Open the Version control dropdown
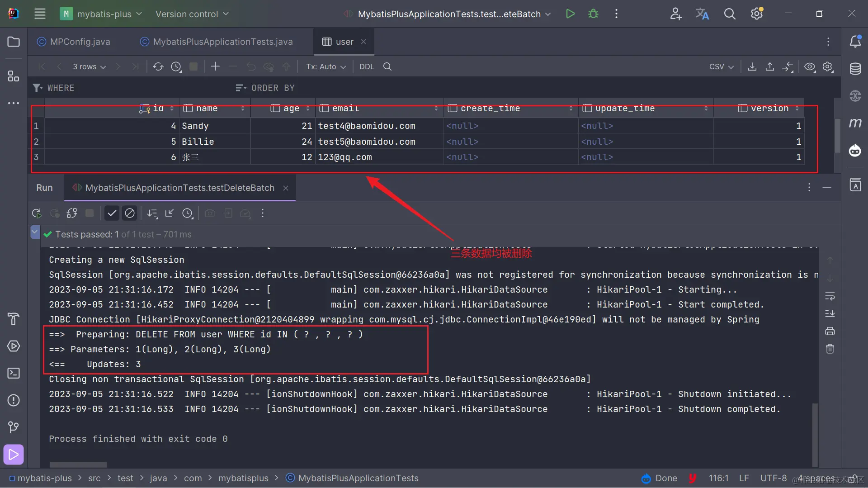Image resolution: width=868 pixels, height=488 pixels. pyautogui.click(x=192, y=14)
